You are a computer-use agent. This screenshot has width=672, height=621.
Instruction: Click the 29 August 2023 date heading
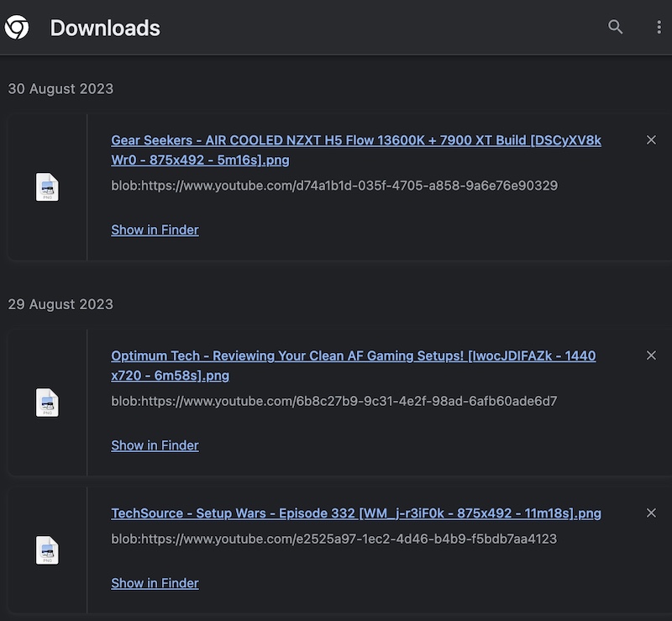tap(60, 304)
